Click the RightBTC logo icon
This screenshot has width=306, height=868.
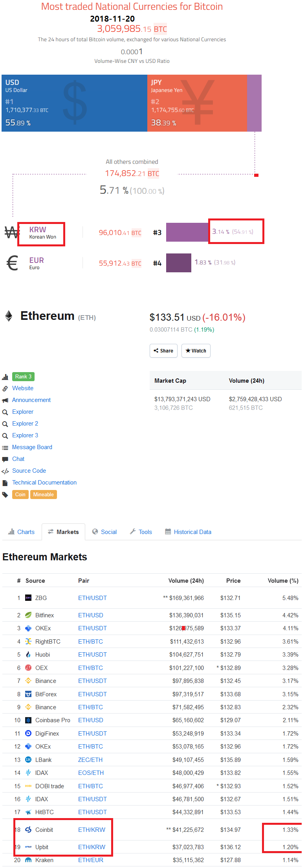[28, 641]
